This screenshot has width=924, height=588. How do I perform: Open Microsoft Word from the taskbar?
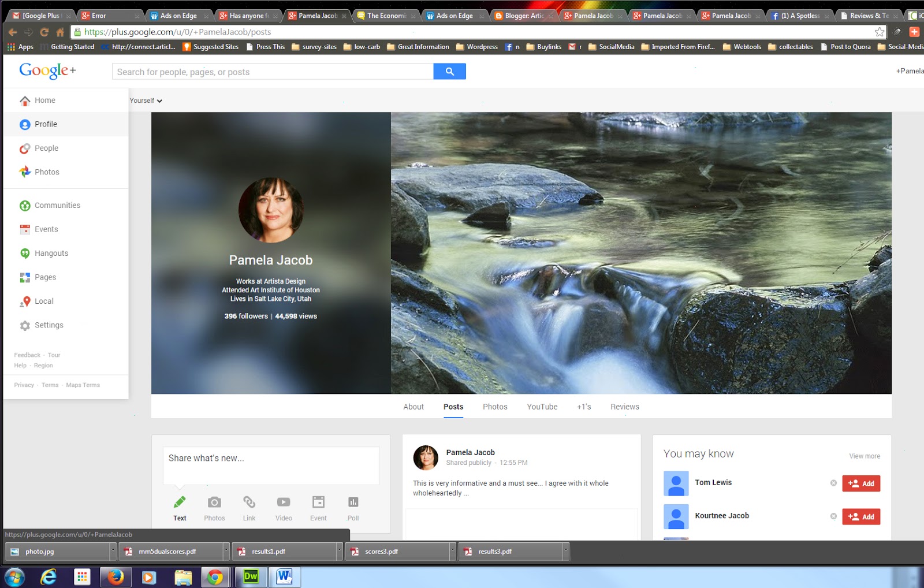(x=284, y=577)
